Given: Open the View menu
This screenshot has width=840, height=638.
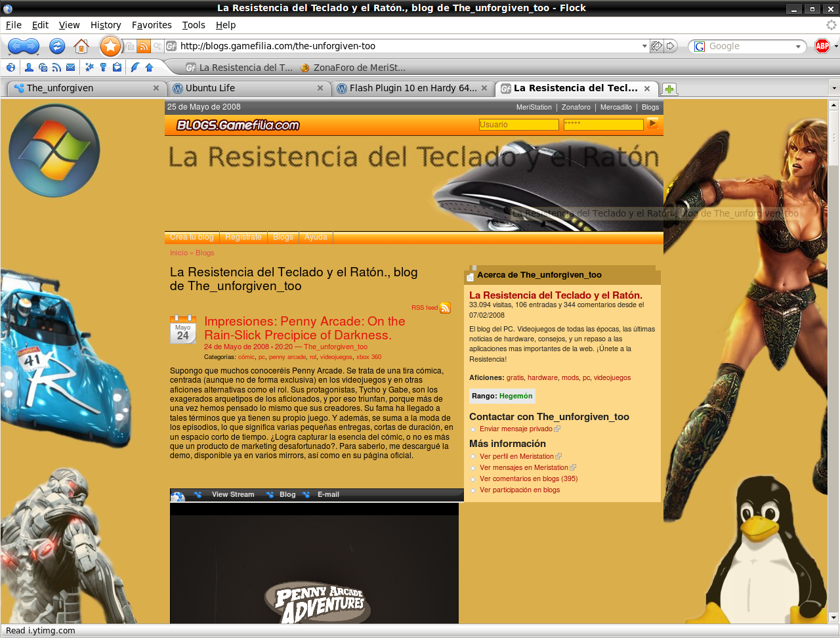Looking at the screenshot, I should pos(70,25).
